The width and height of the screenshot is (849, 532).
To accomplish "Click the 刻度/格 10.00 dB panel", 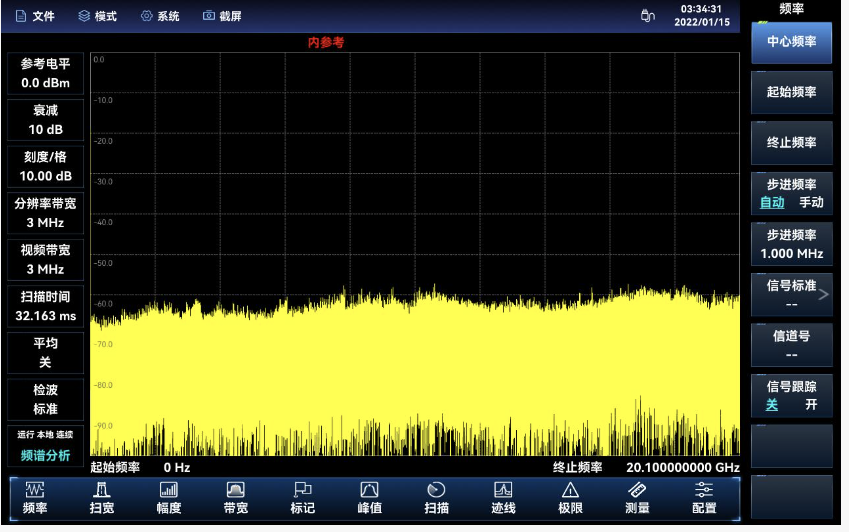I will [x=45, y=166].
